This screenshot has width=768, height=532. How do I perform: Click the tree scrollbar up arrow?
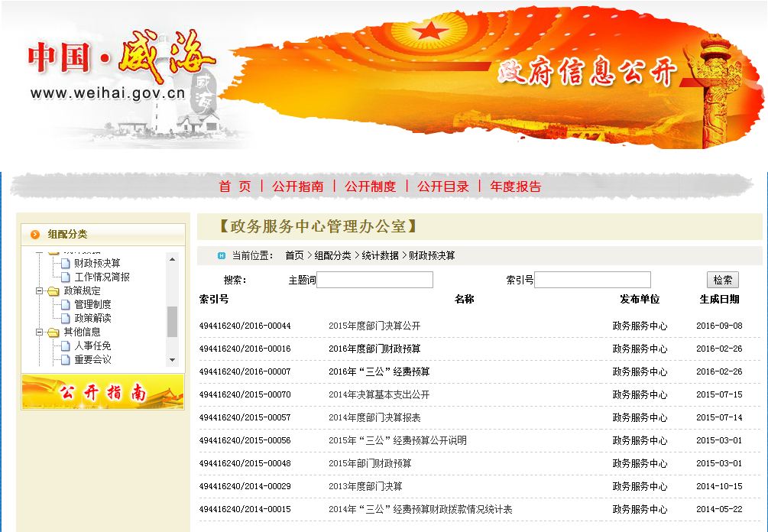pos(172,260)
